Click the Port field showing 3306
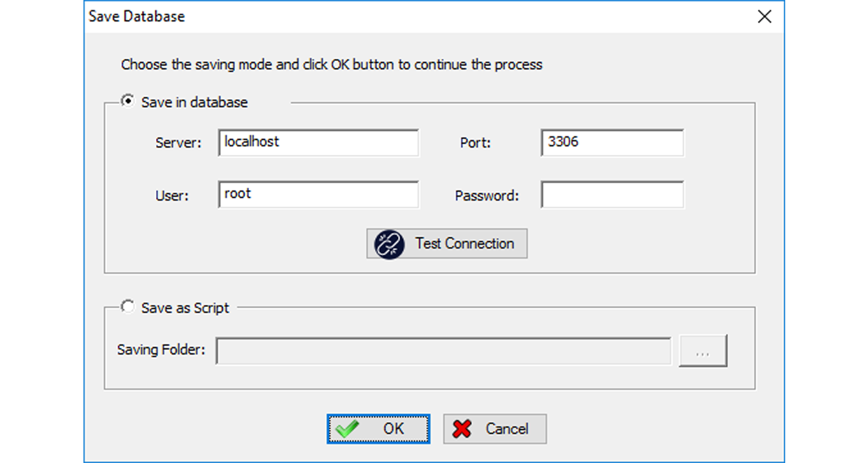Image resolution: width=868 pixels, height=463 pixels. pos(611,143)
